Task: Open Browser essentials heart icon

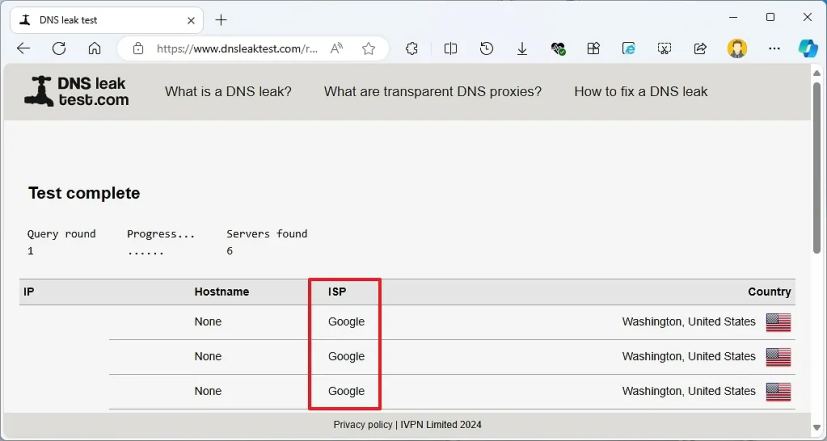Action: coord(558,49)
